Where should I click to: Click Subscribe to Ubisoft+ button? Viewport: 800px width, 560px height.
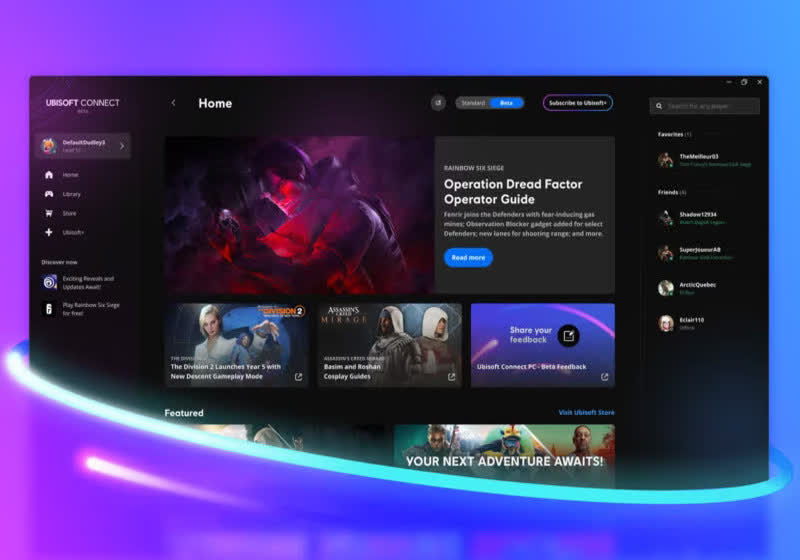click(x=578, y=103)
